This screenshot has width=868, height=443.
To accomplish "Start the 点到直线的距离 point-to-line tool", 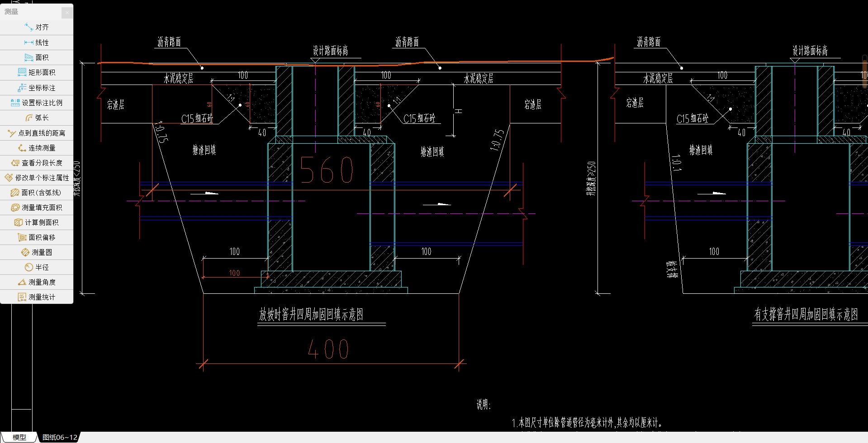I will (37, 133).
